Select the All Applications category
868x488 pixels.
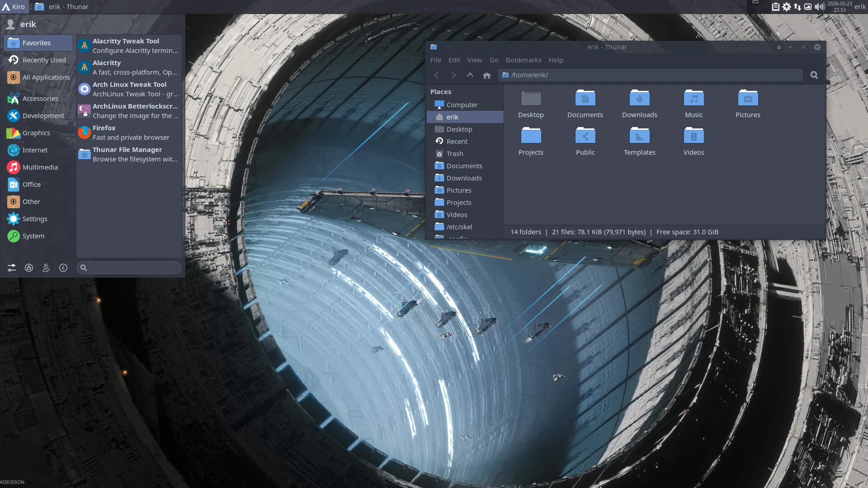pos(38,77)
